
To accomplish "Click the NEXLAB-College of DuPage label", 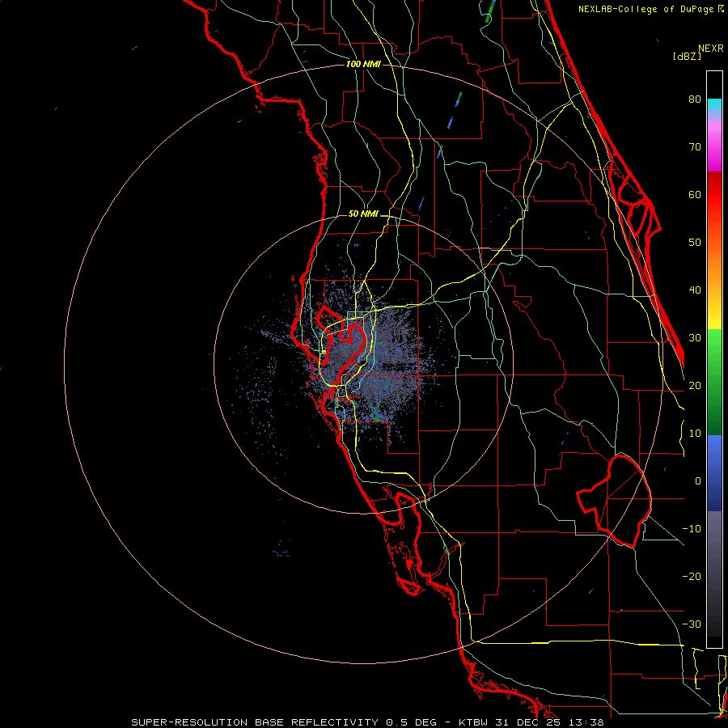I will [647, 9].
